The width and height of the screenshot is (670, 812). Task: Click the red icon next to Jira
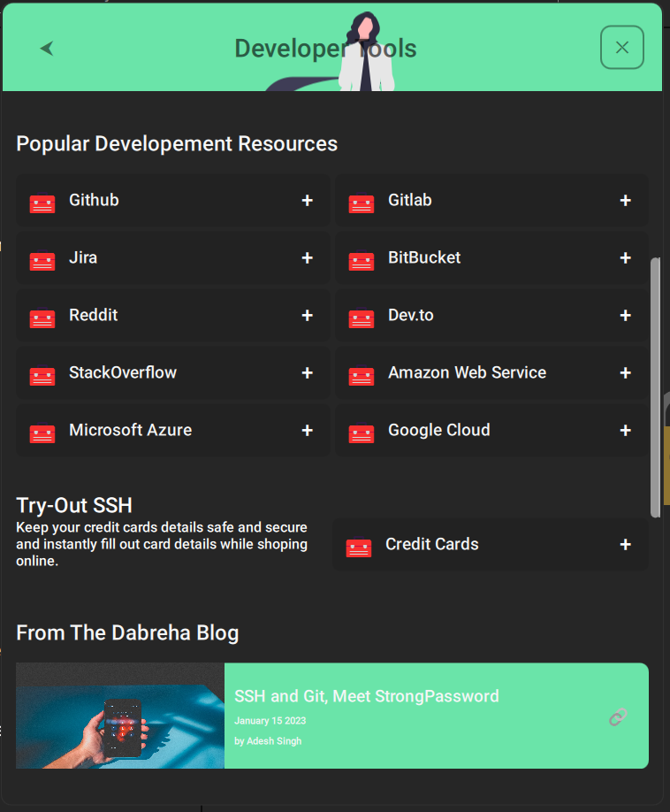[42, 261]
